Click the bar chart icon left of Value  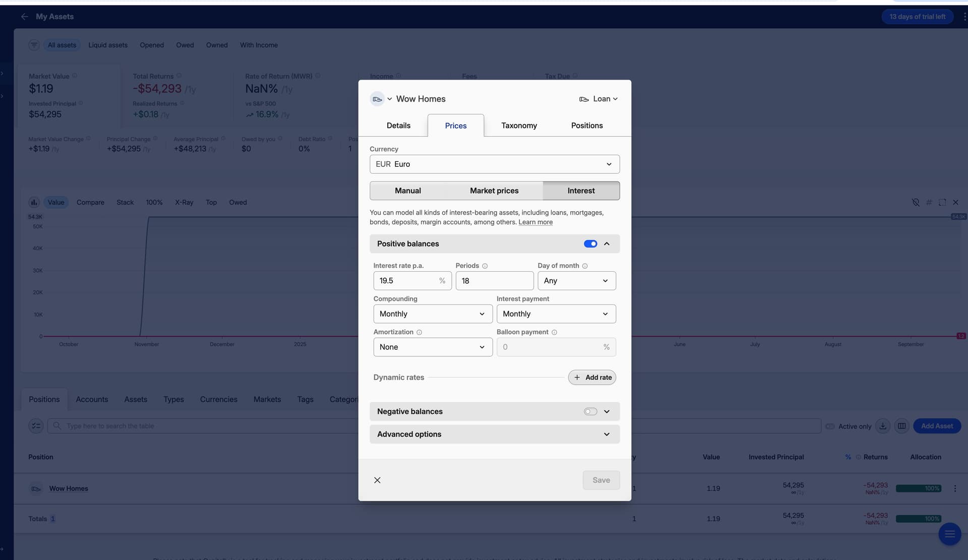pos(34,202)
